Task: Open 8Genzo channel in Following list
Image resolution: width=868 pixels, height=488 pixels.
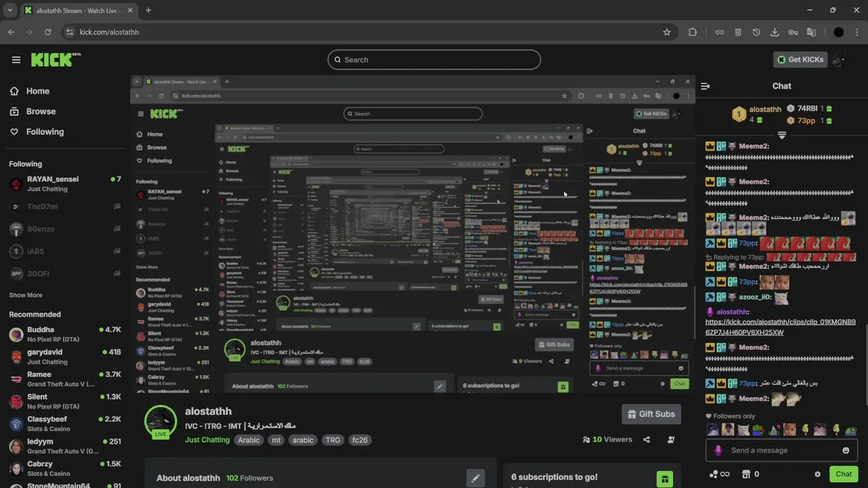Action: [65, 229]
